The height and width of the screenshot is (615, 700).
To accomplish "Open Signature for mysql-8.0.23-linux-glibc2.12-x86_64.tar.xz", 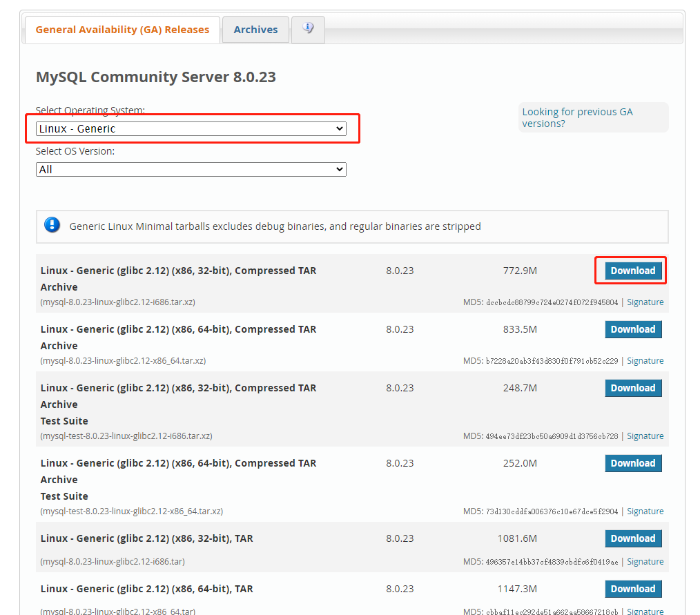I will coord(645,360).
